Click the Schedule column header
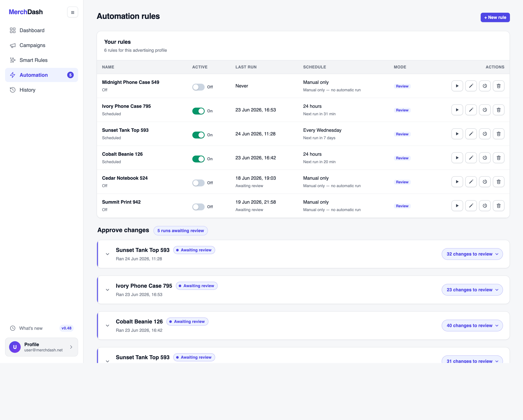The width and height of the screenshot is (523, 420). [x=314, y=67]
